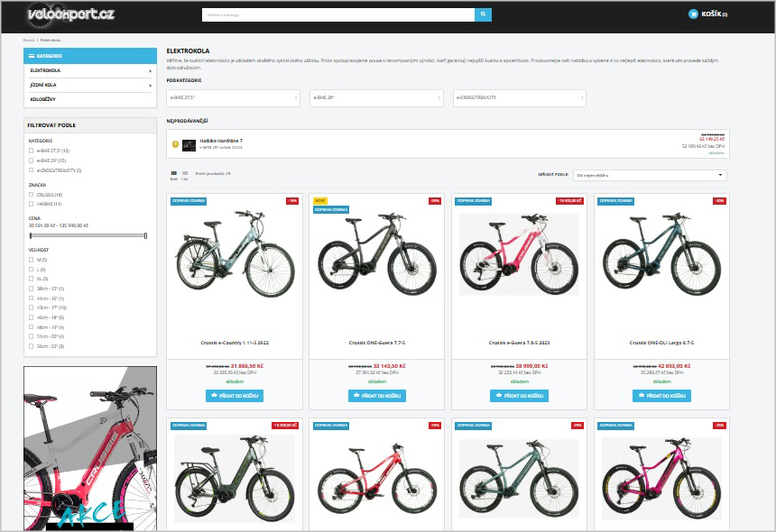Click the -18 000,00 Kč discount badge
The width and height of the screenshot is (776, 532).
pyautogui.click(x=285, y=426)
